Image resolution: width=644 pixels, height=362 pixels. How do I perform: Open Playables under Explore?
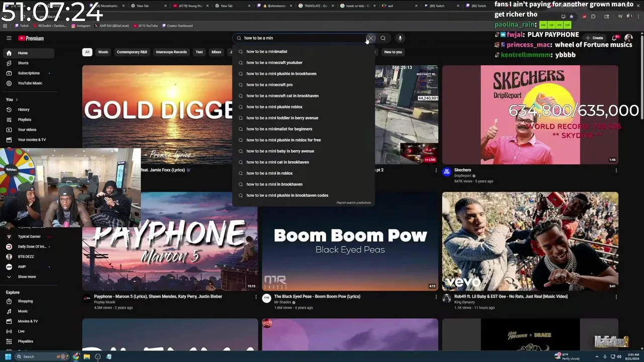(28, 341)
